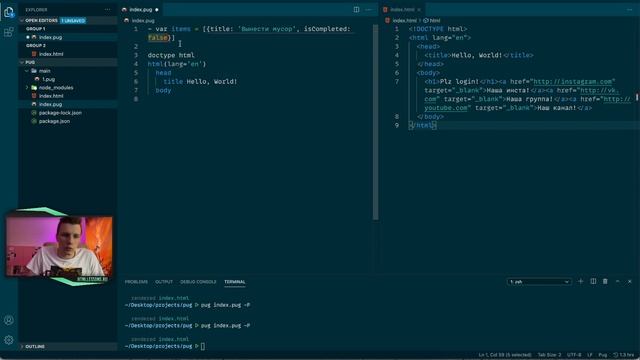Click the 1 unsaved badge
Image resolution: width=640 pixels, height=360 pixels.
click(73, 20)
